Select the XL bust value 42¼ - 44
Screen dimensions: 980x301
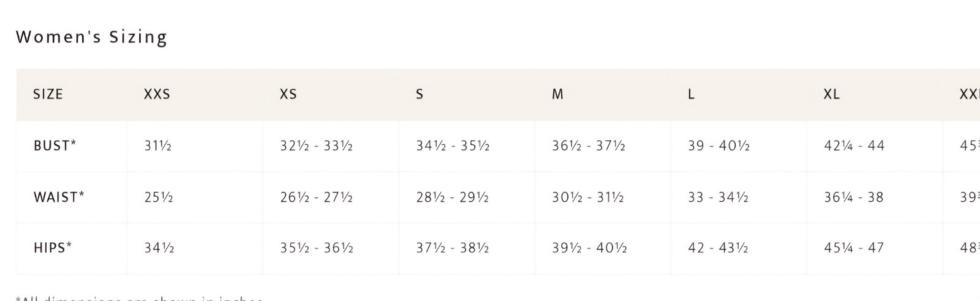tap(854, 146)
